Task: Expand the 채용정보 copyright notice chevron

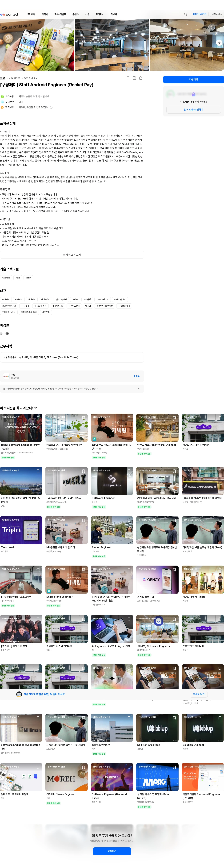Action: pos(139,389)
